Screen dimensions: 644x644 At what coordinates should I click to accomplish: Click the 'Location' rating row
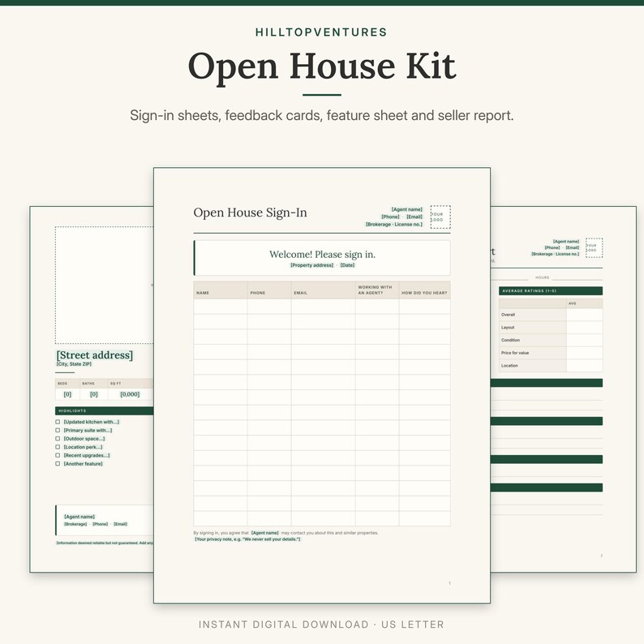pos(551,366)
